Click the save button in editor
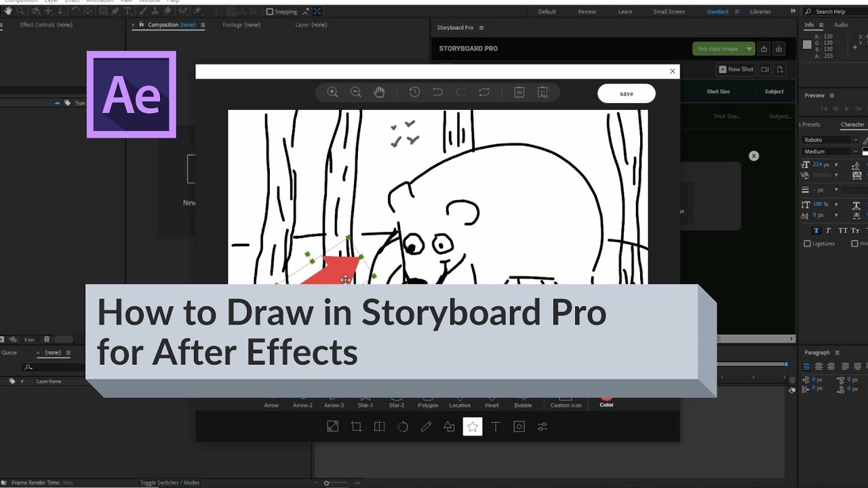 tap(627, 94)
